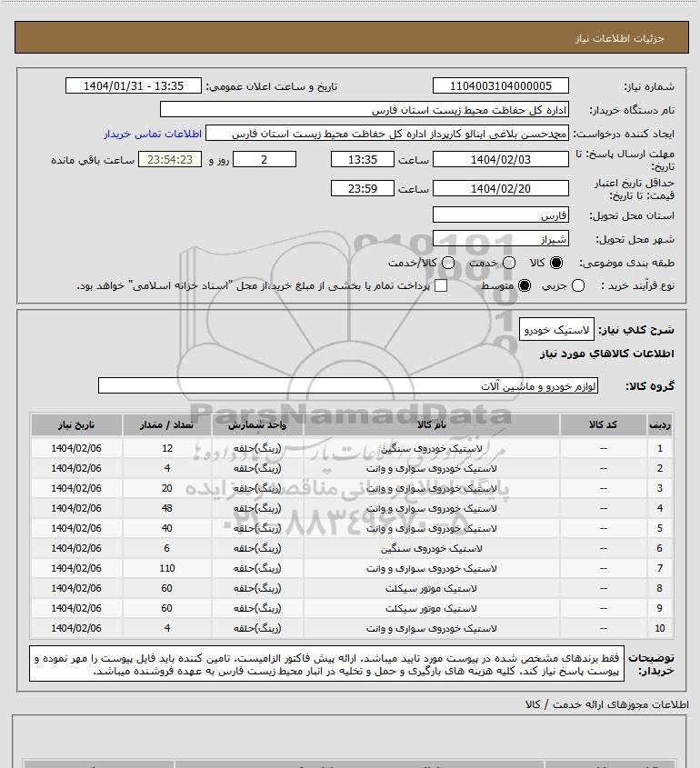Click quantity 20 in row 3
Screen dimensions: 700x768
[x=166, y=488]
